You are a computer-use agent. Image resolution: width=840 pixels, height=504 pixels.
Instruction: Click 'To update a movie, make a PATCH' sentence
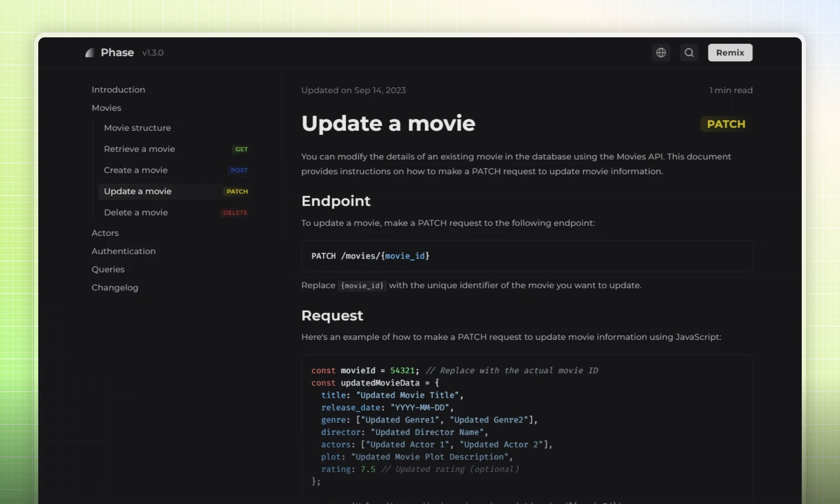448,223
